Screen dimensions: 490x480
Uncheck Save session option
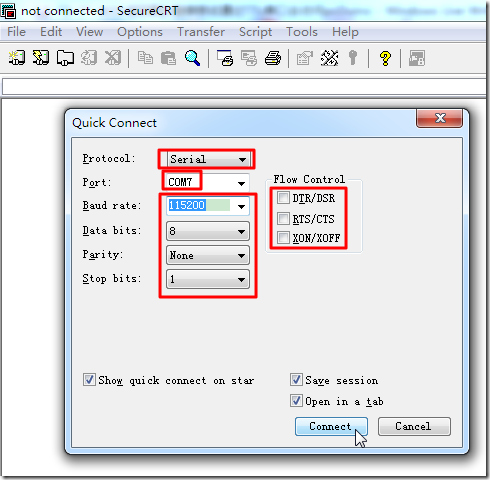(x=296, y=380)
